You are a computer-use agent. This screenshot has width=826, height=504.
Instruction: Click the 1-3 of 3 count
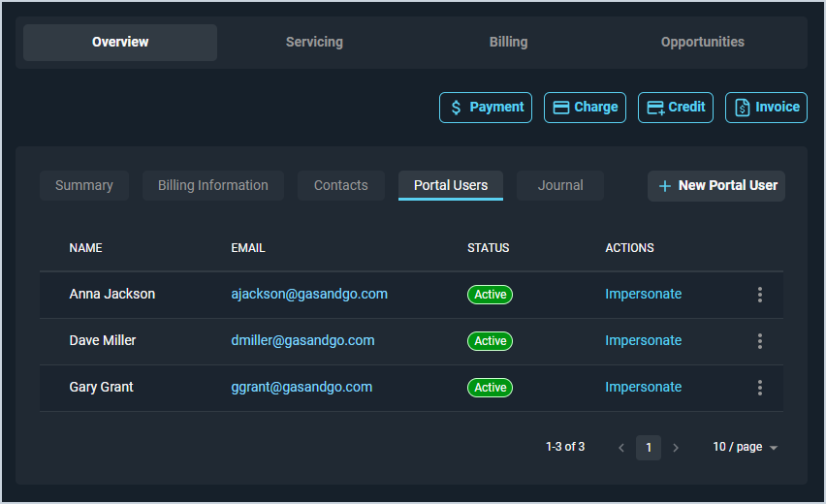pyautogui.click(x=565, y=447)
